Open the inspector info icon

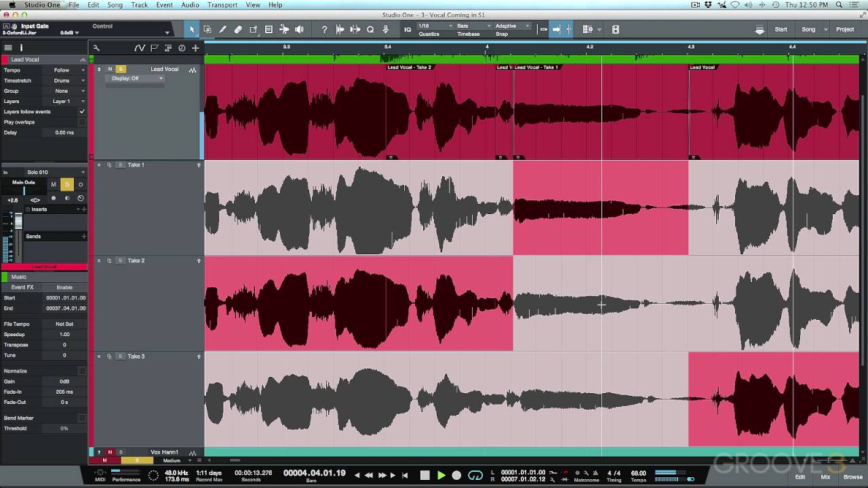[x=21, y=48]
